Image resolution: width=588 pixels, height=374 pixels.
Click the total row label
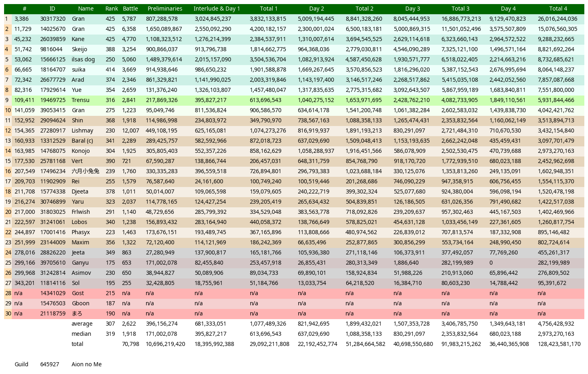tap(77, 344)
